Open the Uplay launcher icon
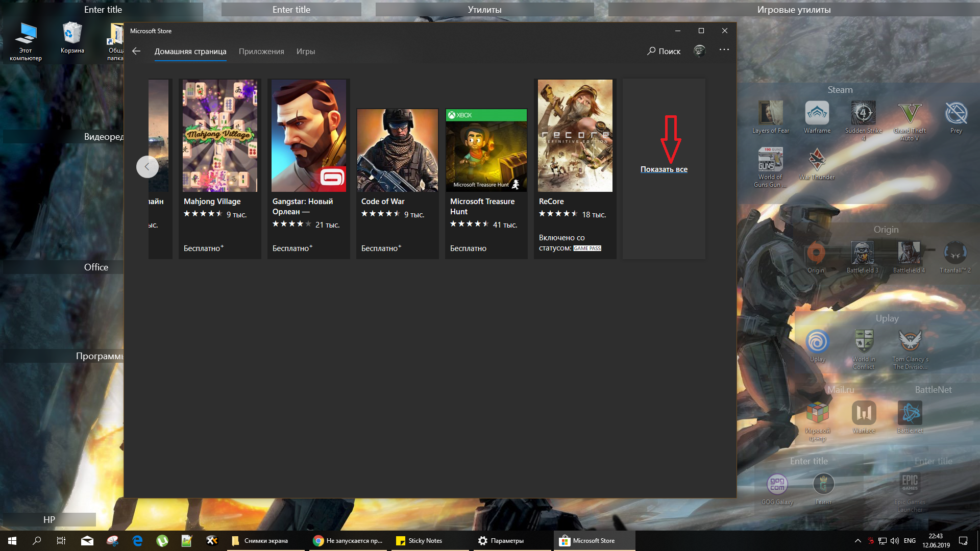The height and width of the screenshot is (551, 980). [x=818, y=346]
